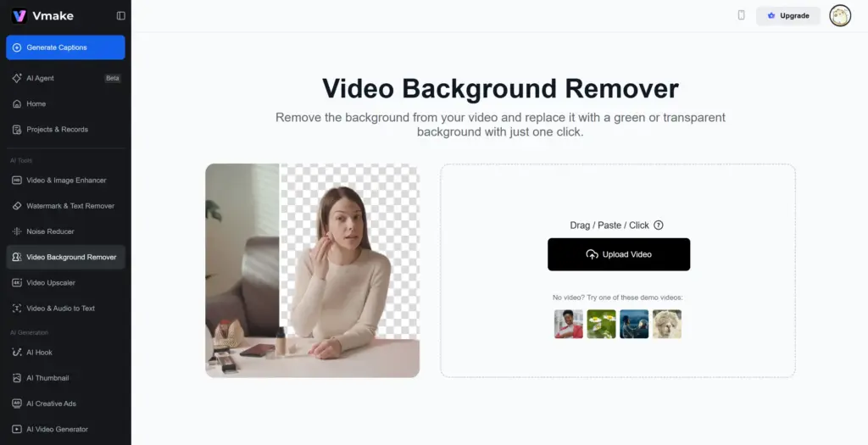
Task: Click the Upload Video button
Action: pyautogui.click(x=619, y=254)
